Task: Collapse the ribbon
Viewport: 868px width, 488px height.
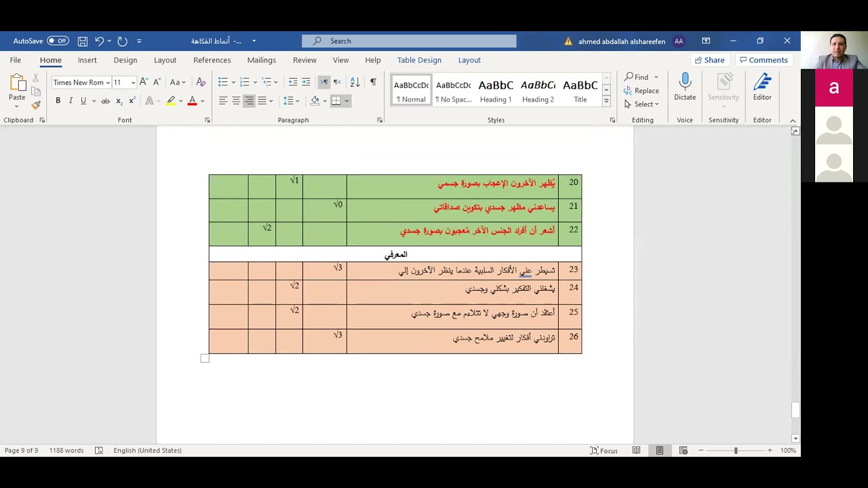Action: (x=793, y=120)
